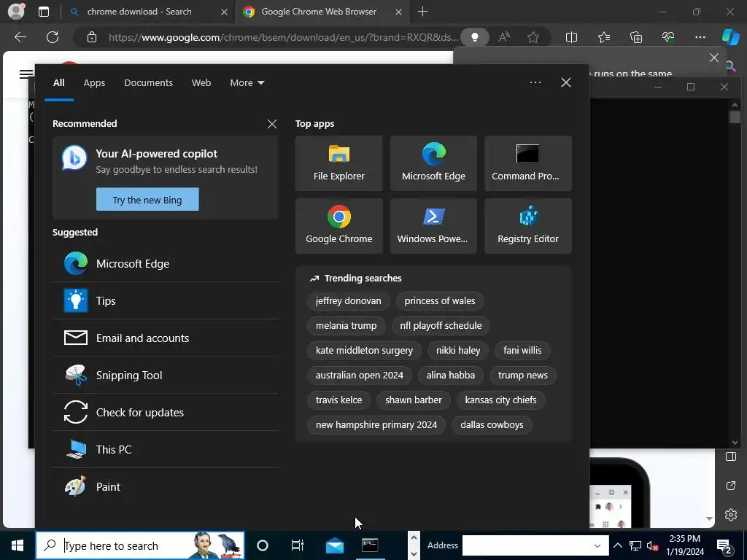Screen dimensions: 747x560
Task: Open Windows PowerShell tile
Action: 433,226
